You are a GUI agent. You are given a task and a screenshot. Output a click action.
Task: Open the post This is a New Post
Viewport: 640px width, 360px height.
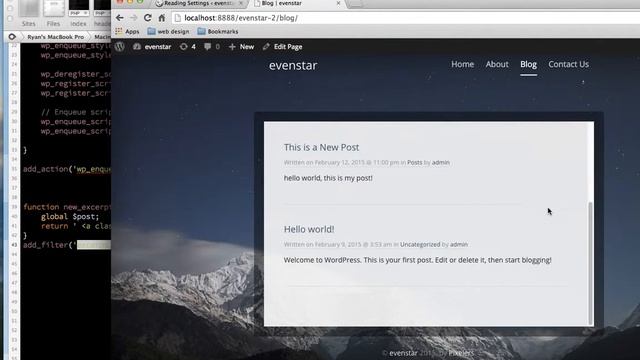coord(321,147)
